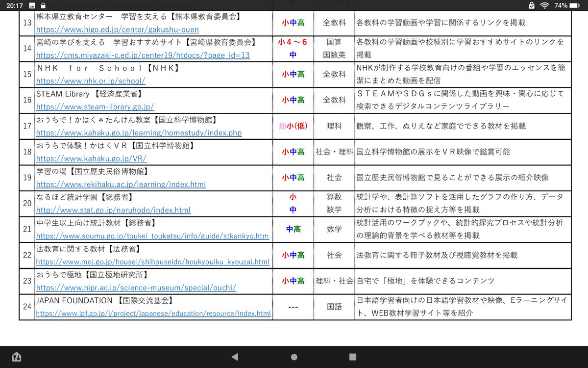Image resolution: width=588 pixels, height=368 pixels.
Task: Tap the image notification icon in status bar
Action: point(32,5)
